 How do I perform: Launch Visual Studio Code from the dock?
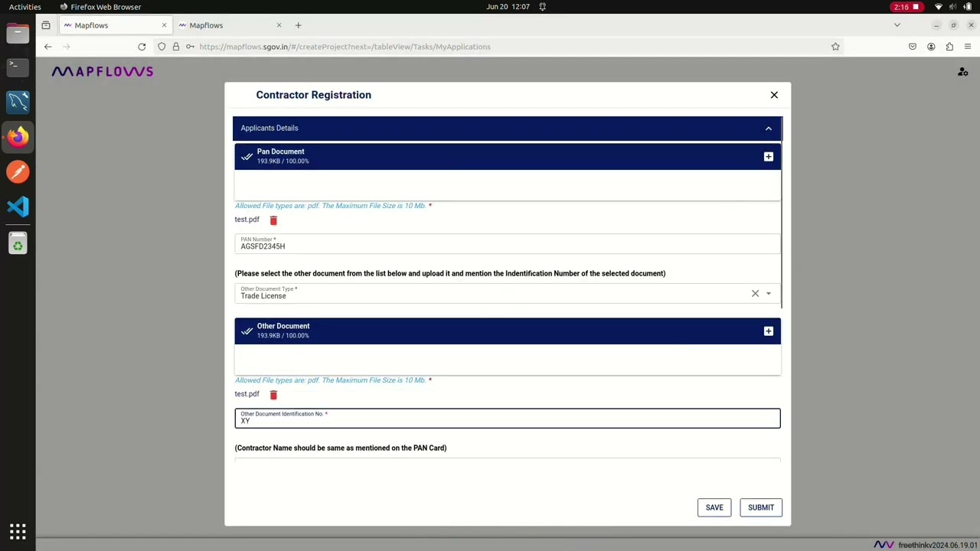(18, 207)
